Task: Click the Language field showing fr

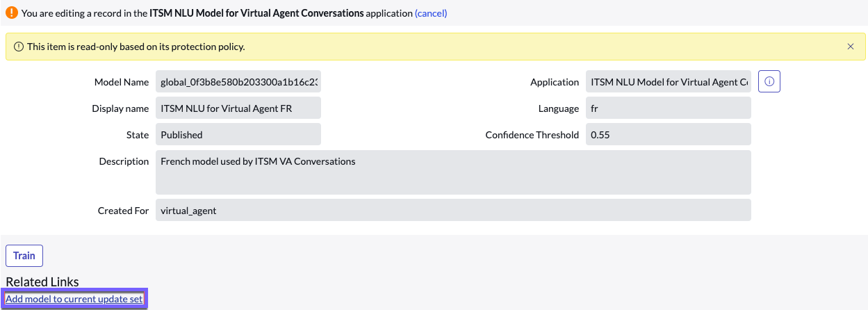Action: click(669, 108)
